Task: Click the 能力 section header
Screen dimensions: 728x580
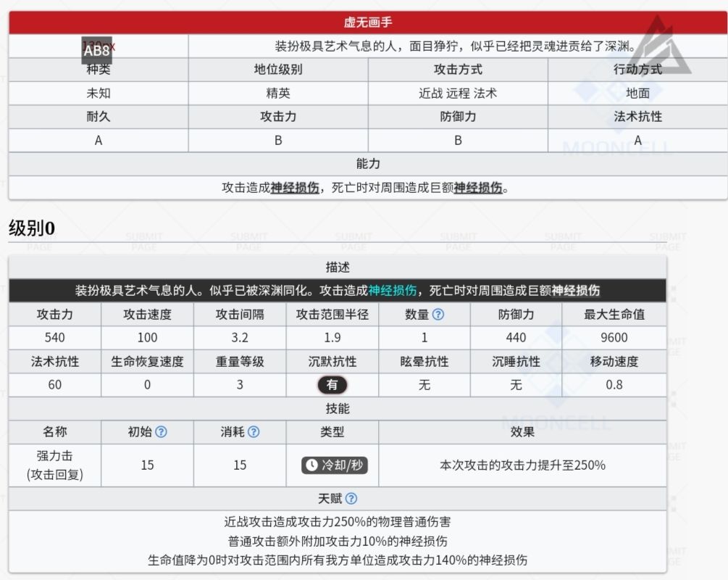Action: tap(368, 164)
